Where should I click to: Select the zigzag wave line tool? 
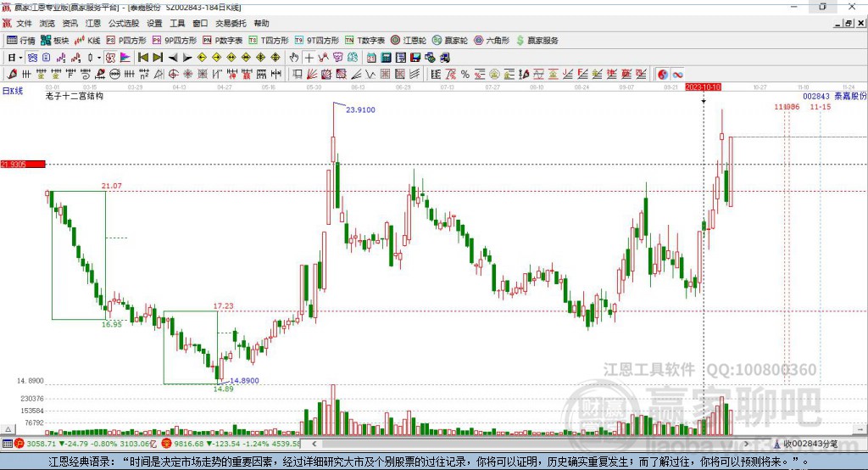pyautogui.click(x=370, y=74)
